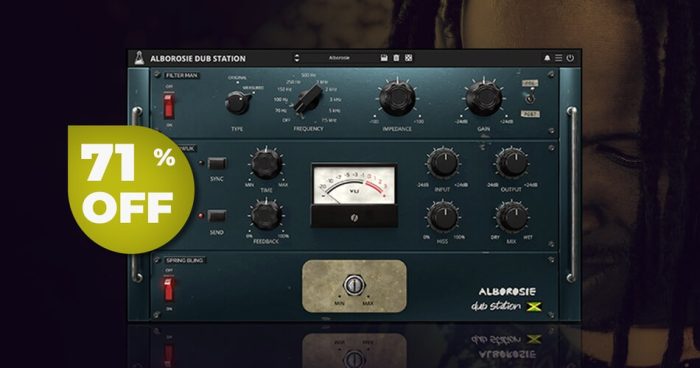Select the Measured type label

point(253,88)
